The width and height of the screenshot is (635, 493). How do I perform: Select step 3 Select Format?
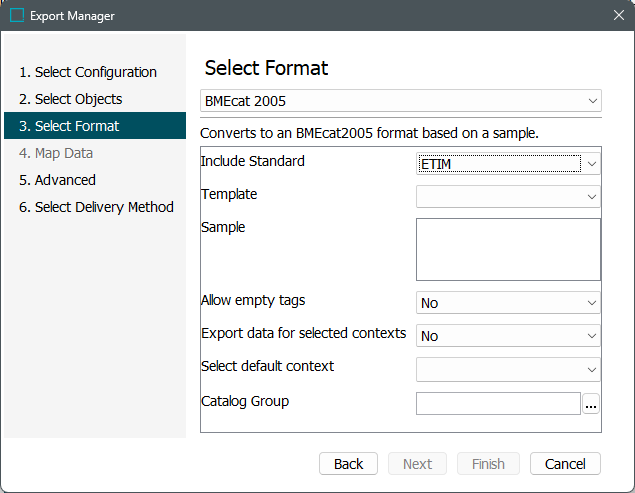coord(77,126)
